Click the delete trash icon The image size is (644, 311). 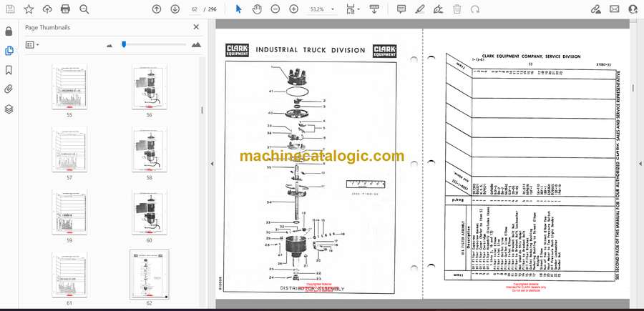pyautogui.click(x=457, y=9)
